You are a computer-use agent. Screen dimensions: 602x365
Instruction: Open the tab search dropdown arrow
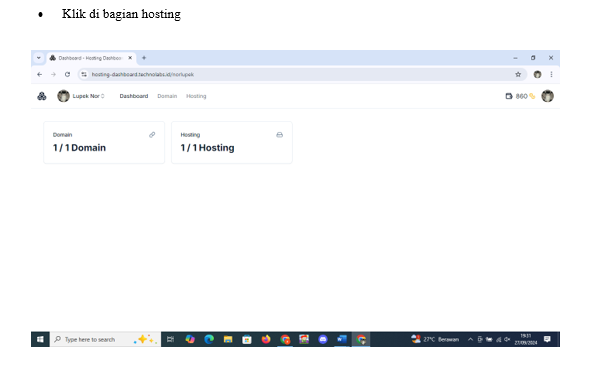coord(39,58)
